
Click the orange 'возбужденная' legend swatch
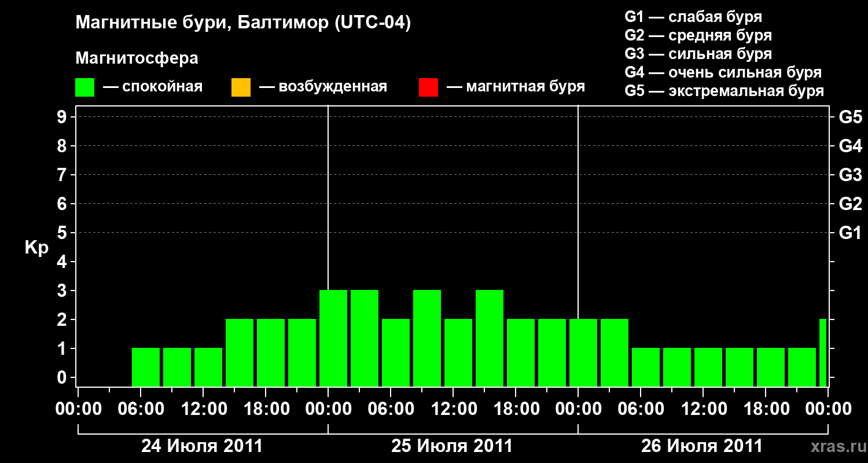(241, 87)
